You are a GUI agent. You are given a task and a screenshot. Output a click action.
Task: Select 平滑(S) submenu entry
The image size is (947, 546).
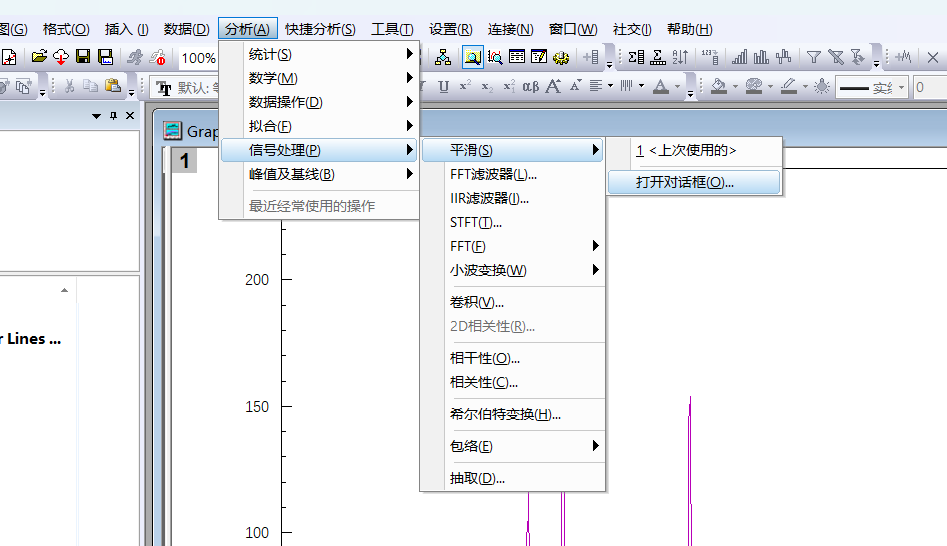513,150
